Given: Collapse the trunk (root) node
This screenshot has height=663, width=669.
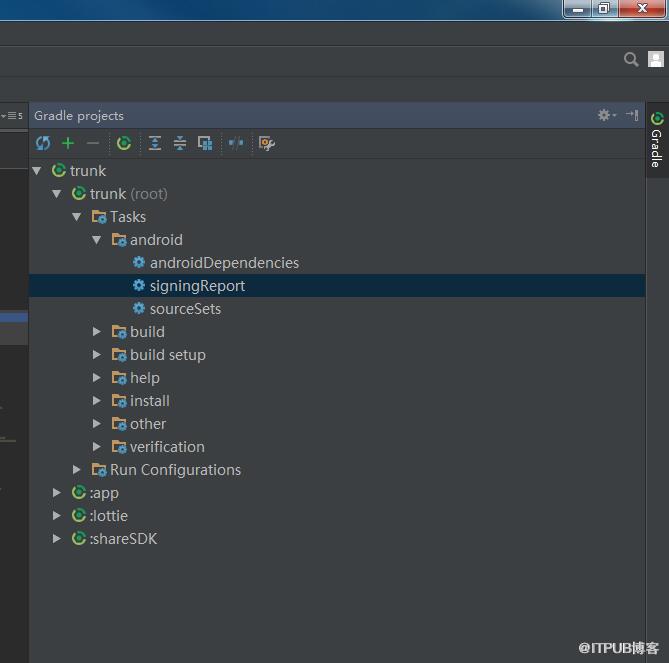Looking at the screenshot, I should [57, 194].
